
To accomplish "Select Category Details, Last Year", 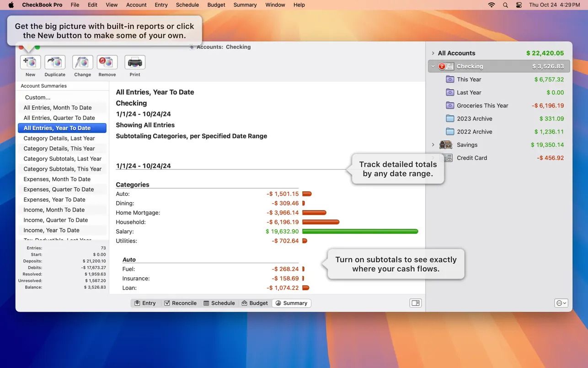I will click(62, 138).
